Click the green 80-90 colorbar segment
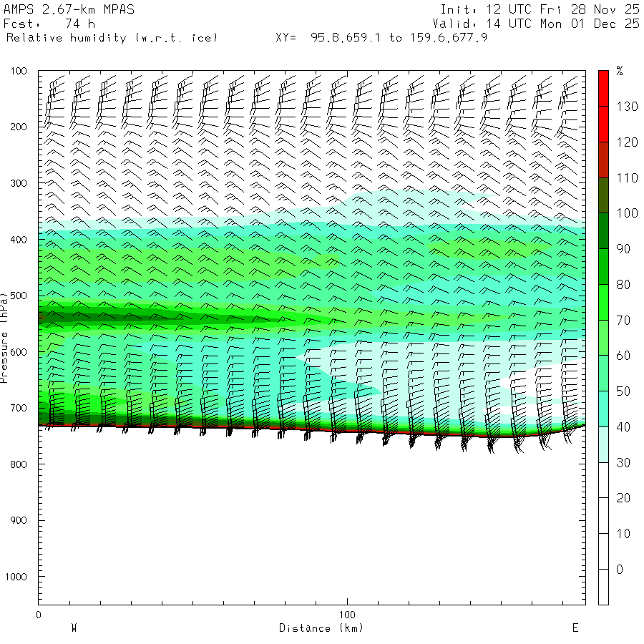The width and height of the screenshot is (644, 644). (x=603, y=267)
